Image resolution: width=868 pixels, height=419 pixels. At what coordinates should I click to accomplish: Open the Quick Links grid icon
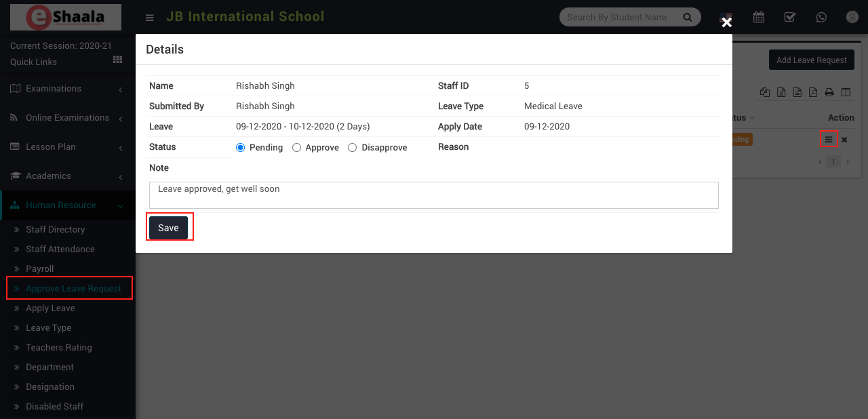click(117, 60)
